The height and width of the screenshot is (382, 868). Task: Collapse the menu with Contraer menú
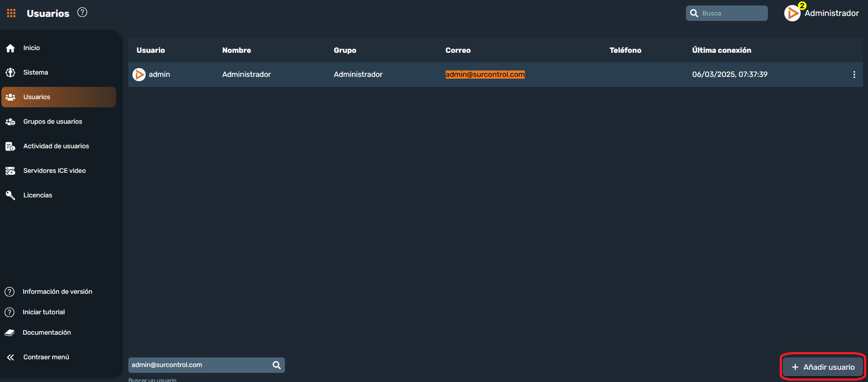(46, 357)
